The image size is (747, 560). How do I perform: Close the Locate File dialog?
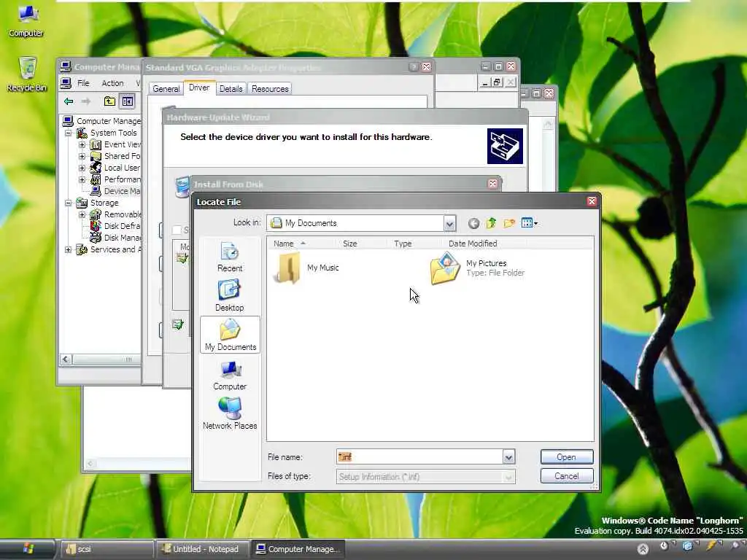(x=592, y=201)
